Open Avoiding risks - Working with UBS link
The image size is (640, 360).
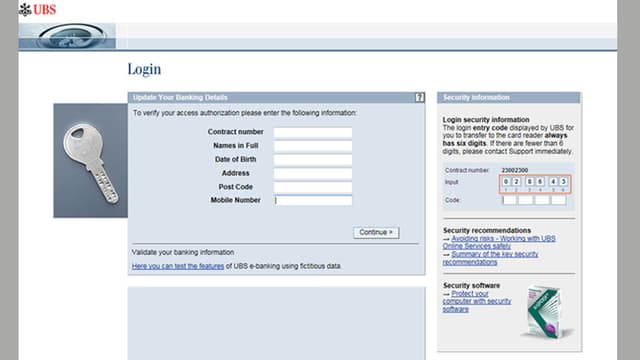(x=499, y=242)
